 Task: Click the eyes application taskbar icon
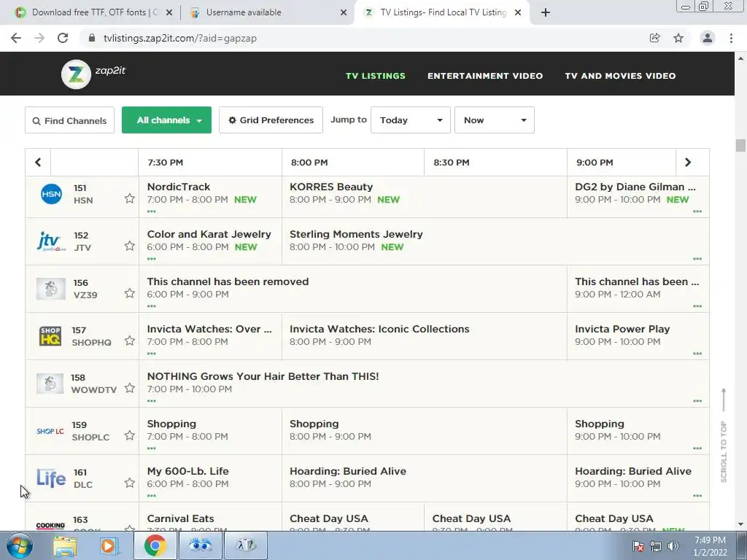[x=200, y=545]
